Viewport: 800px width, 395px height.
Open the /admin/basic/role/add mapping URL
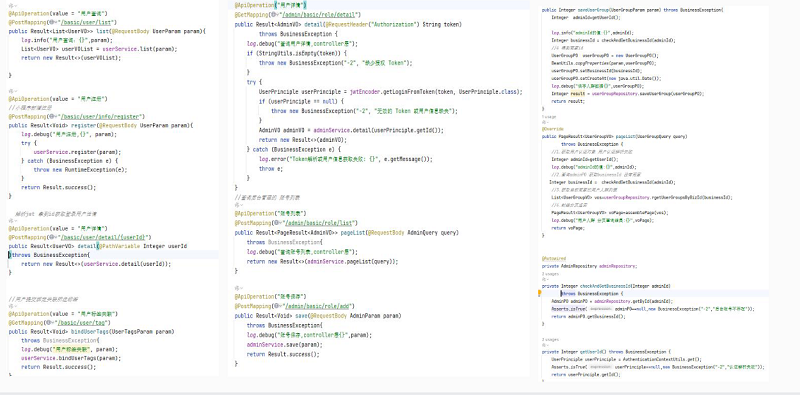tap(318, 306)
